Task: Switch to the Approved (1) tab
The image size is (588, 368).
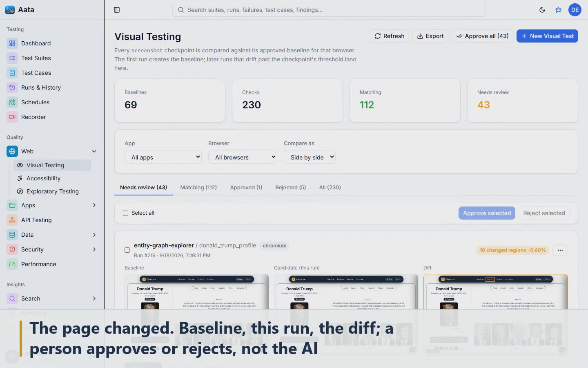Action: [246, 187]
